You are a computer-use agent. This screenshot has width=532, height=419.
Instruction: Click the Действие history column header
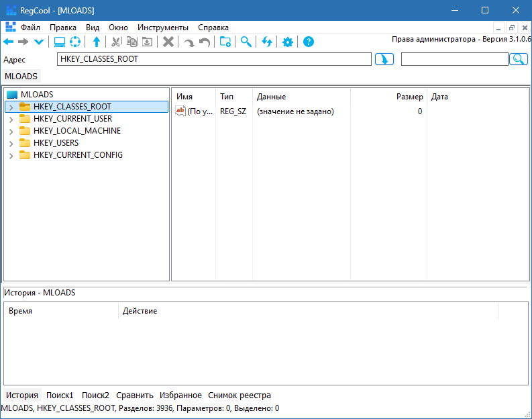click(x=308, y=311)
